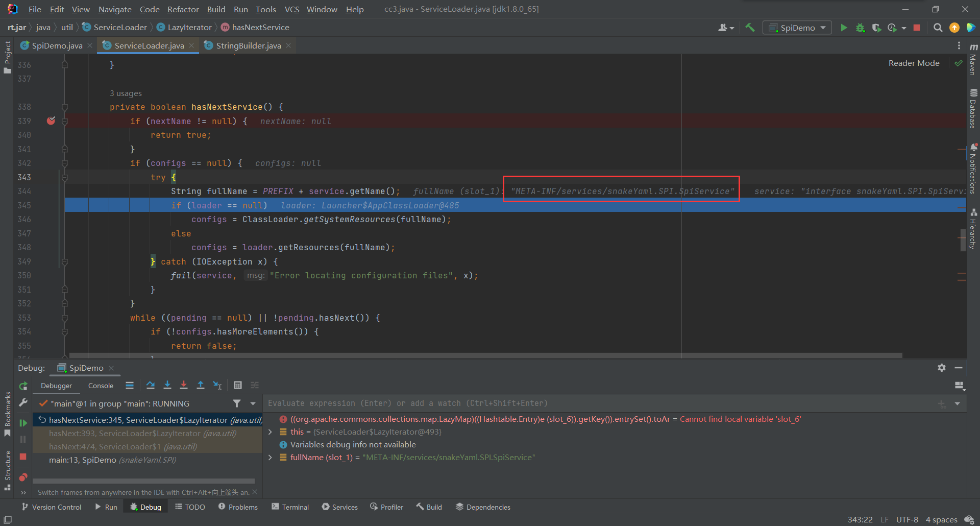Viewport: 980px width, 526px height.
Task: Switch to the Console tab
Action: click(101, 386)
